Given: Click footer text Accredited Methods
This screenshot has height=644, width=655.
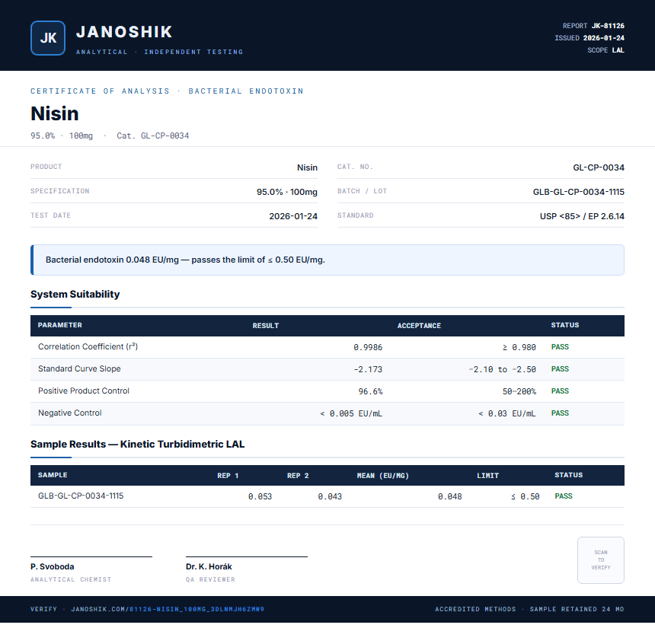Looking at the screenshot, I should 475,609.
